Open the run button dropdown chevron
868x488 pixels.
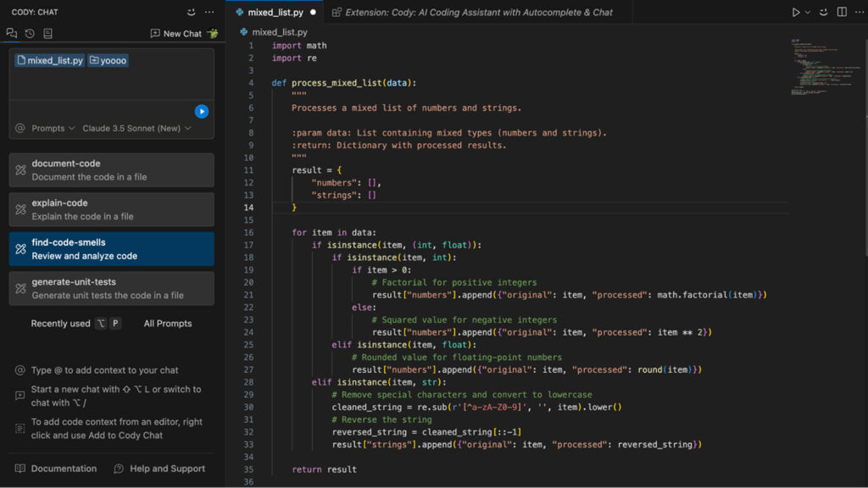807,12
